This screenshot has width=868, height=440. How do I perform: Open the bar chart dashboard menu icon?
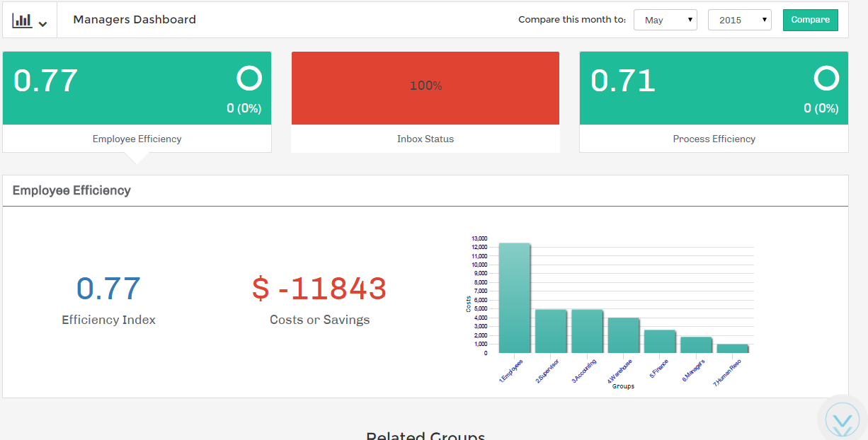coord(22,21)
